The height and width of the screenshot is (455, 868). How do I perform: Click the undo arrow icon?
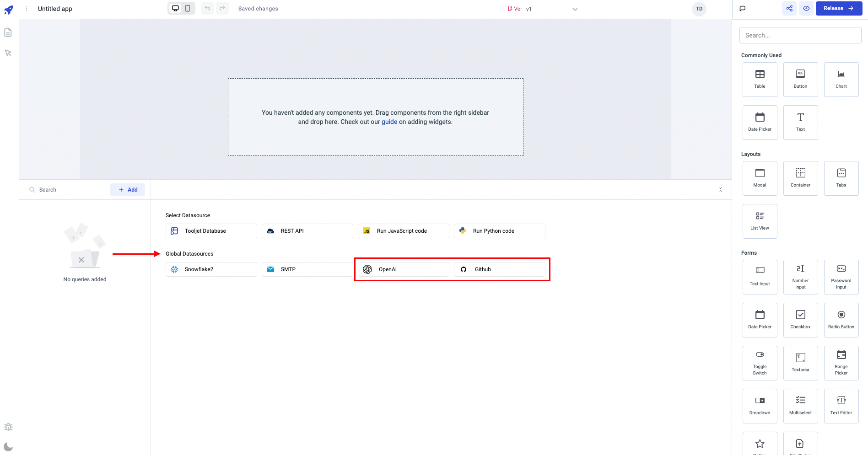point(207,9)
